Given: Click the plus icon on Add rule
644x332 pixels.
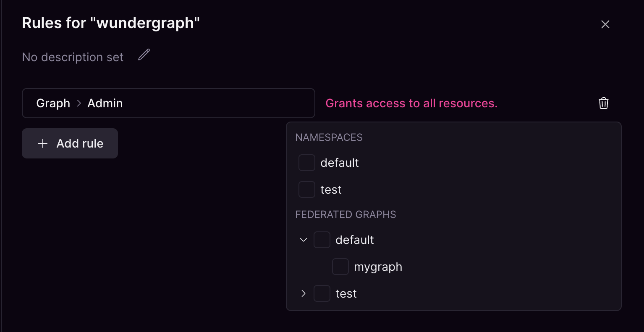Looking at the screenshot, I should pyautogui.click(x=43, y=143).
